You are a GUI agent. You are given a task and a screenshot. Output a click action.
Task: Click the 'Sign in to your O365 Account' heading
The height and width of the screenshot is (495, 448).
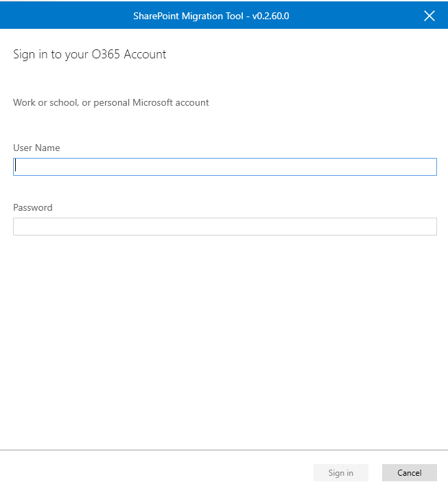pyautogui.click(x=90, y=54)
